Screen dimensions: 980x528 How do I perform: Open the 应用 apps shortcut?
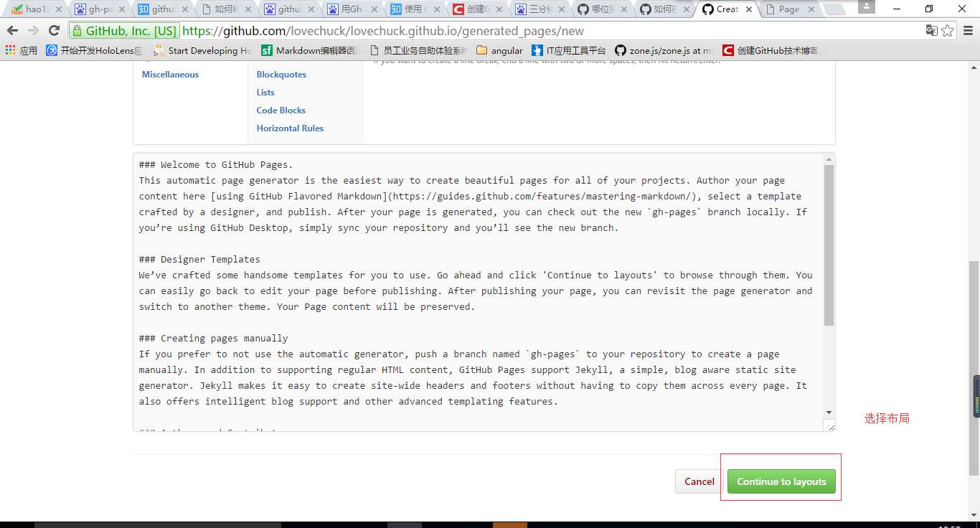pos(22,50)
